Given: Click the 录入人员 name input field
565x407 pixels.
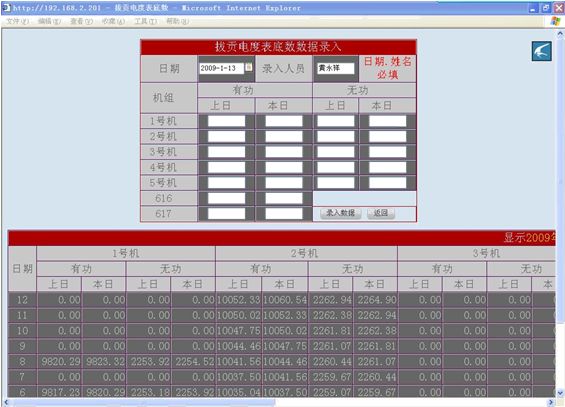Looking at the screenshot, I should 336,68.
